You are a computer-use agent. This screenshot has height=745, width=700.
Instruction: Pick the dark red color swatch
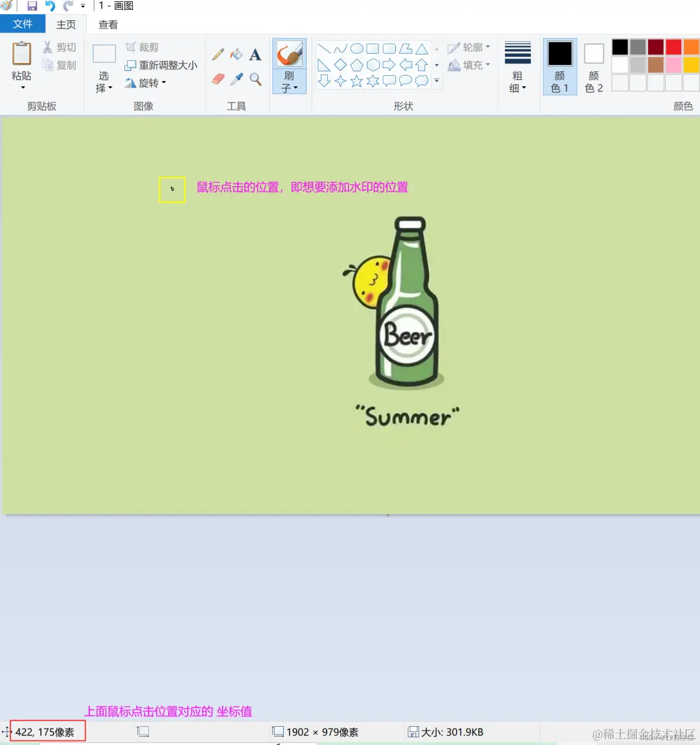click(656, 47)
